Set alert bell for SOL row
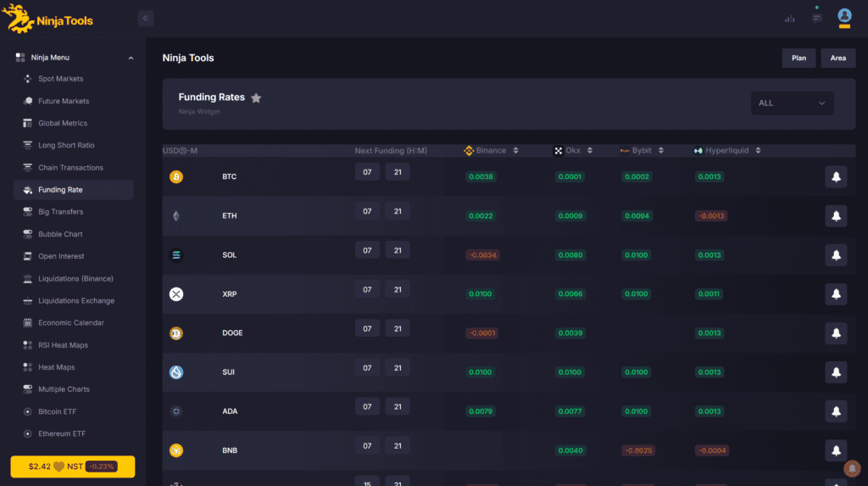The width and height of the screenshot is (868, 486). click(x=836, y=255)
